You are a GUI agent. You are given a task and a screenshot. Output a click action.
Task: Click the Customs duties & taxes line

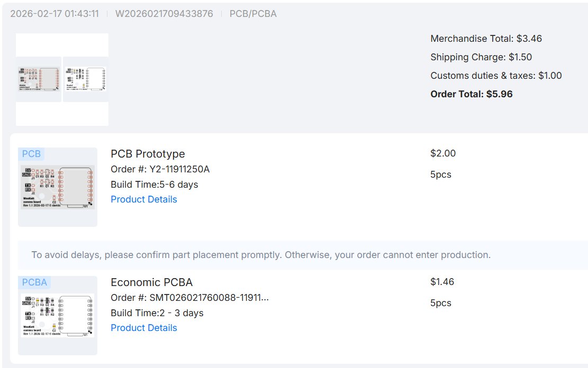[x=496, y=76]
